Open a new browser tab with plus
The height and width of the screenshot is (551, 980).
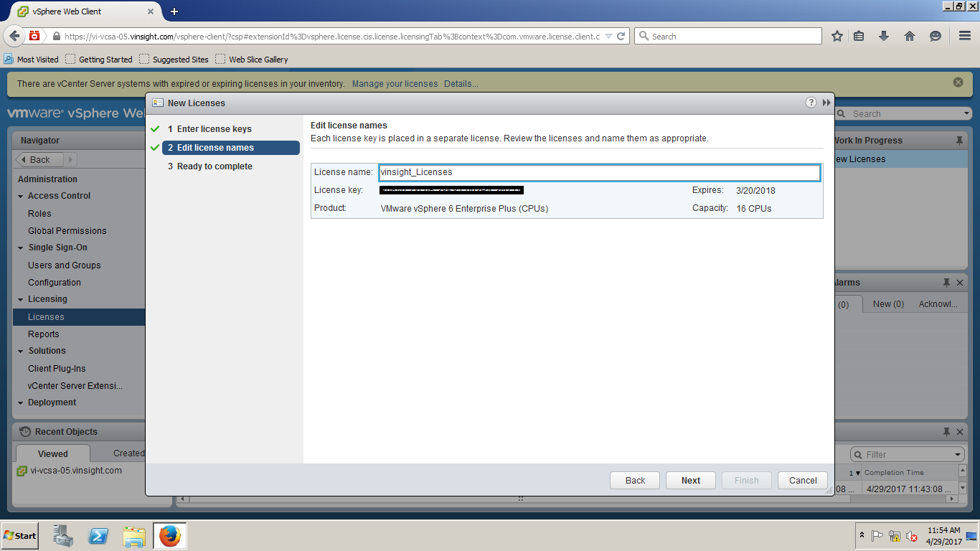click(174, 11)
